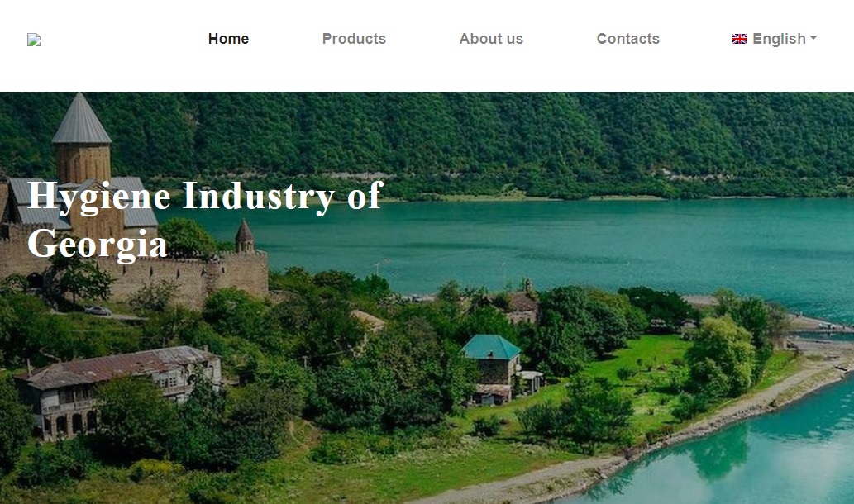This screenshot has width=854, height=504.
Task: Click the word Hygiene in the banner title
Action: 98,197
